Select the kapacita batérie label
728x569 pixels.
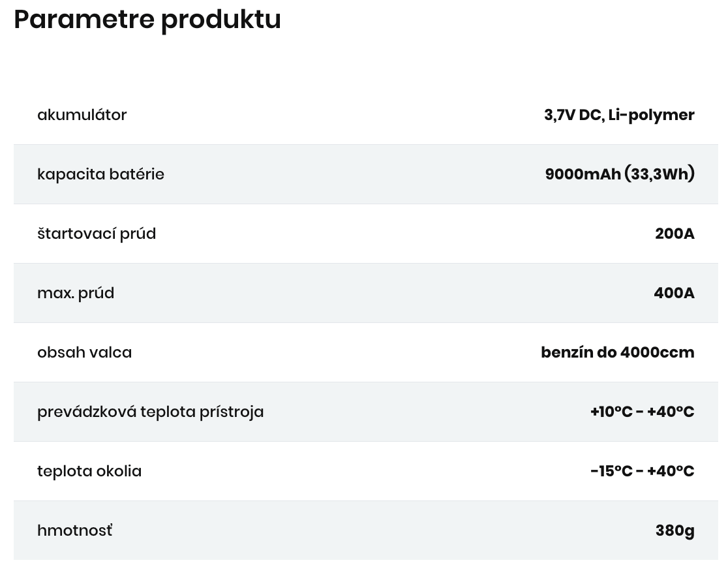click(100, 174)
